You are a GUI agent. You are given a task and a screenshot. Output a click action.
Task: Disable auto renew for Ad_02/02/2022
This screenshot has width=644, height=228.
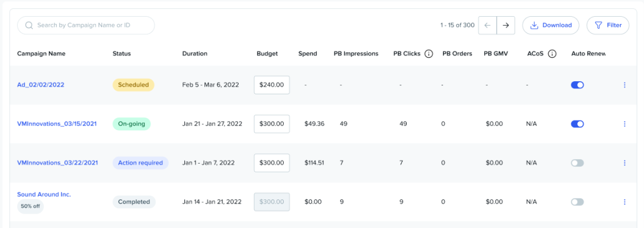pos(577,85)
